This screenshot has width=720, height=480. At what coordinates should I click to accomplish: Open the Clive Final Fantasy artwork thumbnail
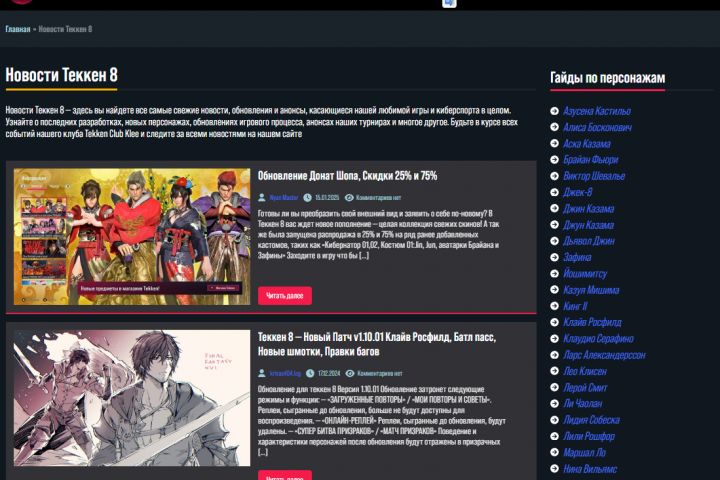click(x=132, y=398)
